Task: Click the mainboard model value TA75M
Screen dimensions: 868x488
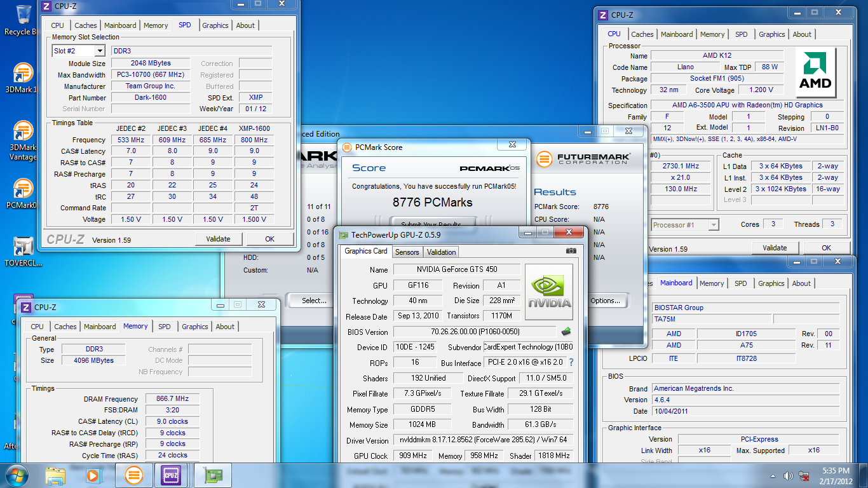Action: point(712,319)
